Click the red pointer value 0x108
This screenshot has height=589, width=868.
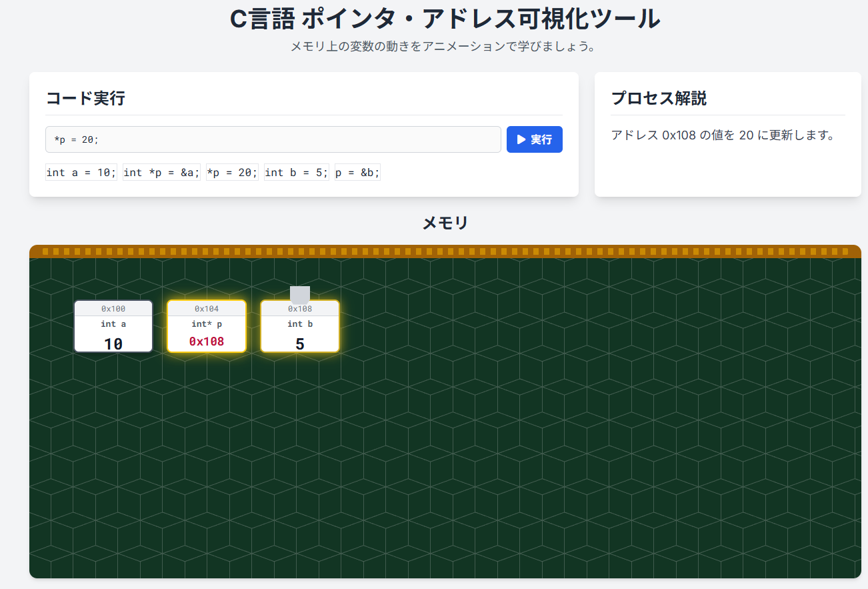click(x=207, y=342)
